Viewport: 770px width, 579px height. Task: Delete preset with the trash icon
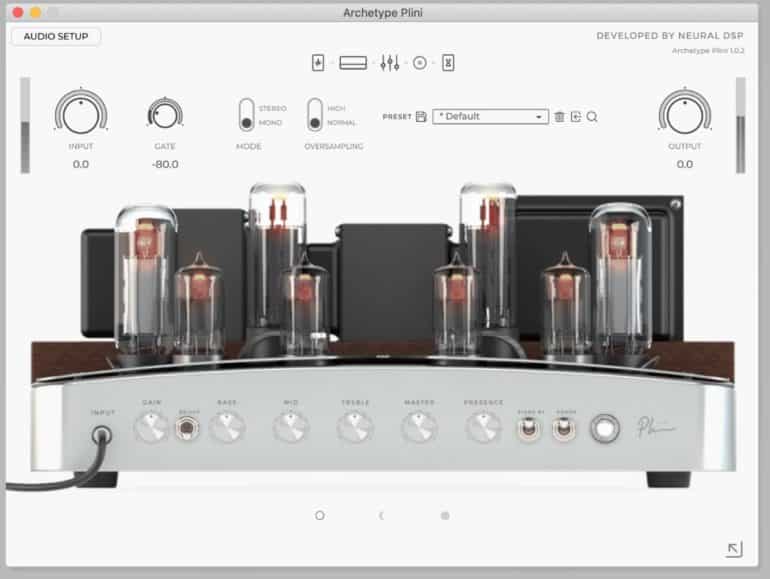tap(559, 117)
